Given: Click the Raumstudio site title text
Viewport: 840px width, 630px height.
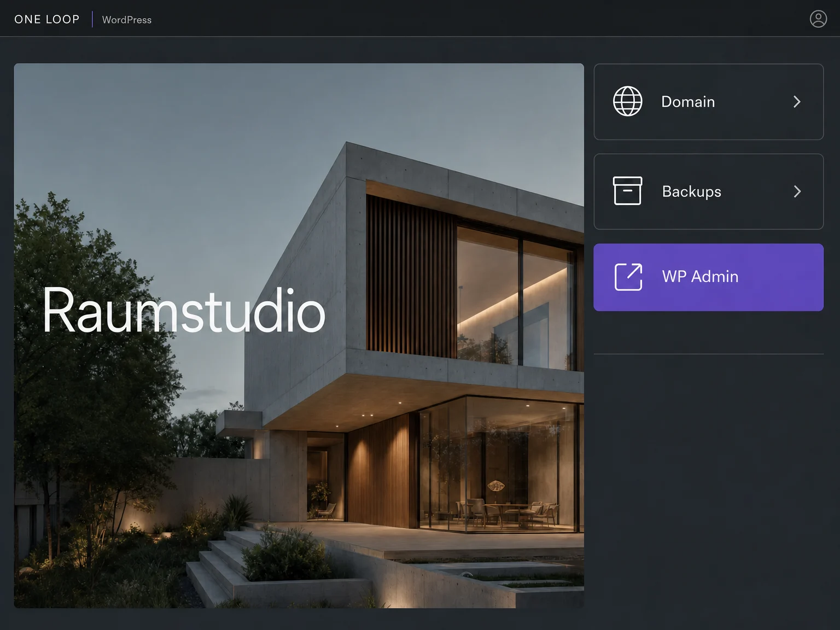Looking at the screenshot, I should pos(184,310).
